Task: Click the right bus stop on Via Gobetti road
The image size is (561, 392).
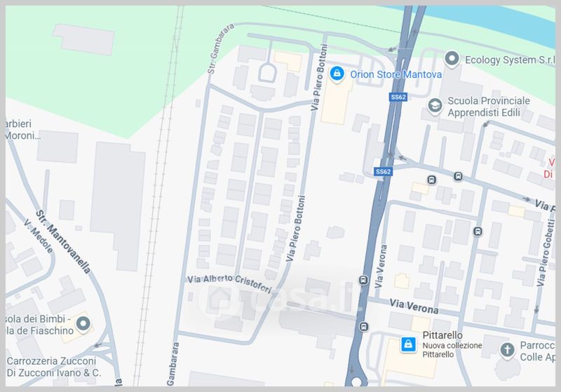Action: (x=458, y=176)
